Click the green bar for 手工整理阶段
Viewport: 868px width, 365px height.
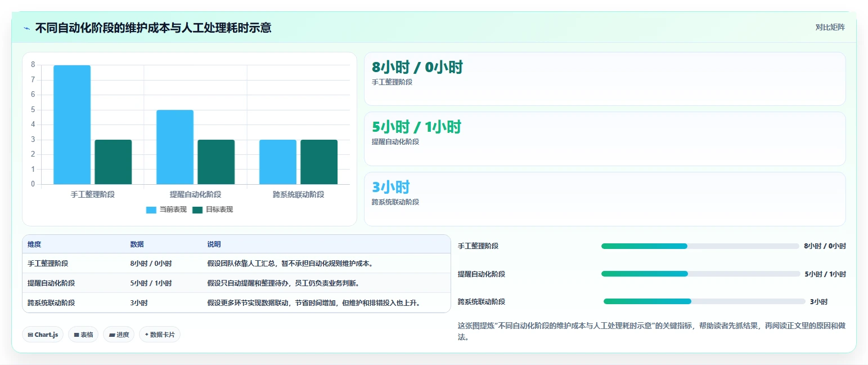[x=113, y=162]
